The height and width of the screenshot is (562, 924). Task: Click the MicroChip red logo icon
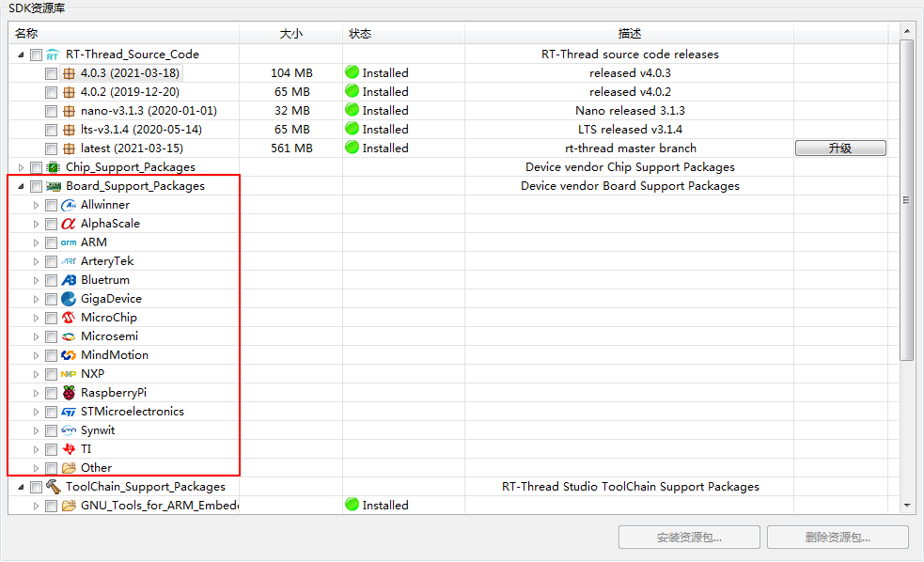[x=69, y=318]
